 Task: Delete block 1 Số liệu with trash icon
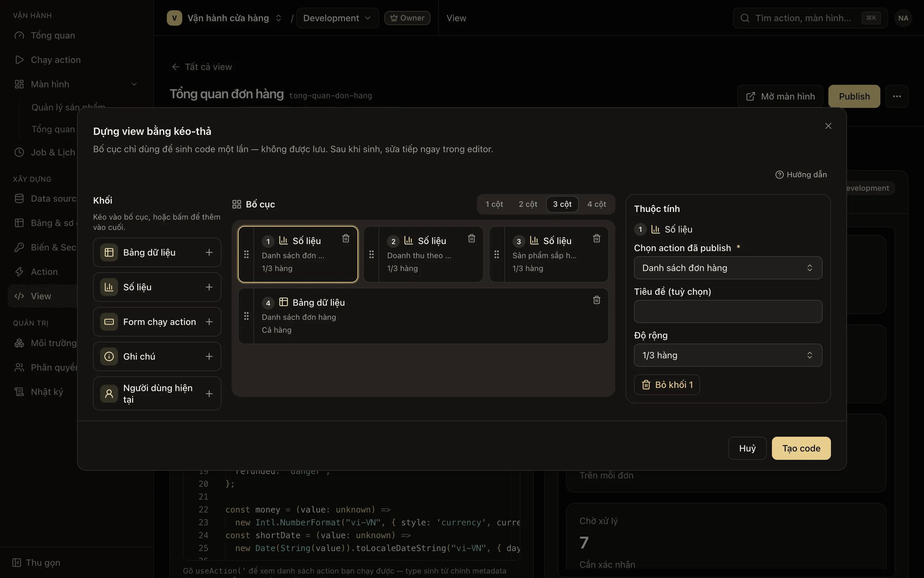[346, 239]
